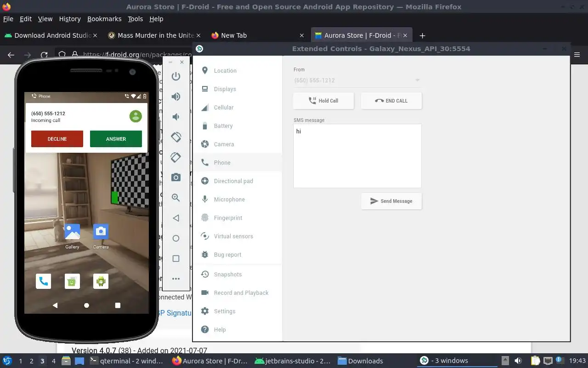This screenshot has height=368, width=588.
Task: Go back in Firefox using back arrow
Action: coord(11,55)
